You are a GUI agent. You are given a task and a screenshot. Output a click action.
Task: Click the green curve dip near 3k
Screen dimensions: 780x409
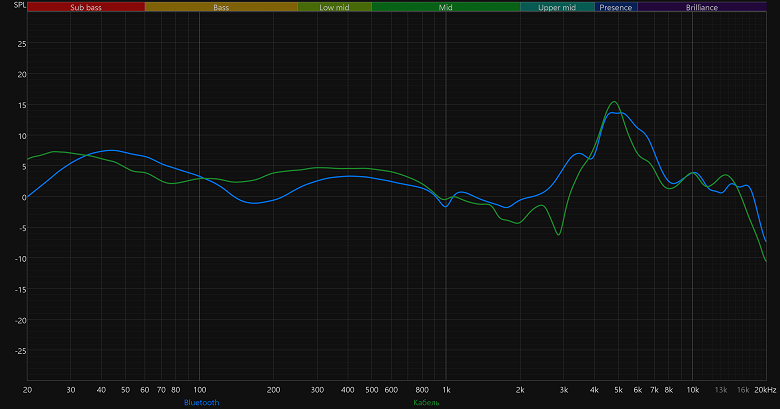(x=559, y=234)
